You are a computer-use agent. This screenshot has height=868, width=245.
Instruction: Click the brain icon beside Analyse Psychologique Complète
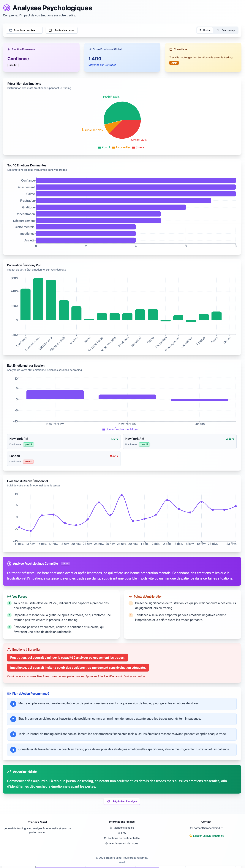click(9, 563)
